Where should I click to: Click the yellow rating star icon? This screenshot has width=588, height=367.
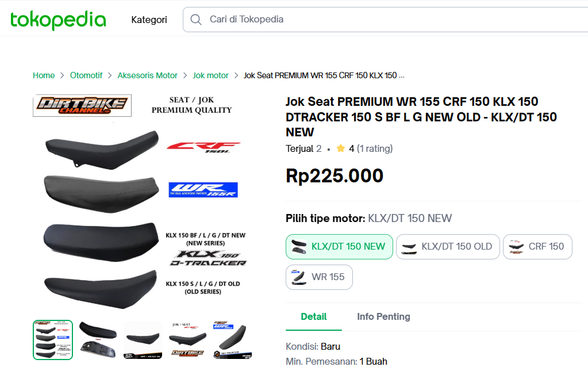[341, 148]
